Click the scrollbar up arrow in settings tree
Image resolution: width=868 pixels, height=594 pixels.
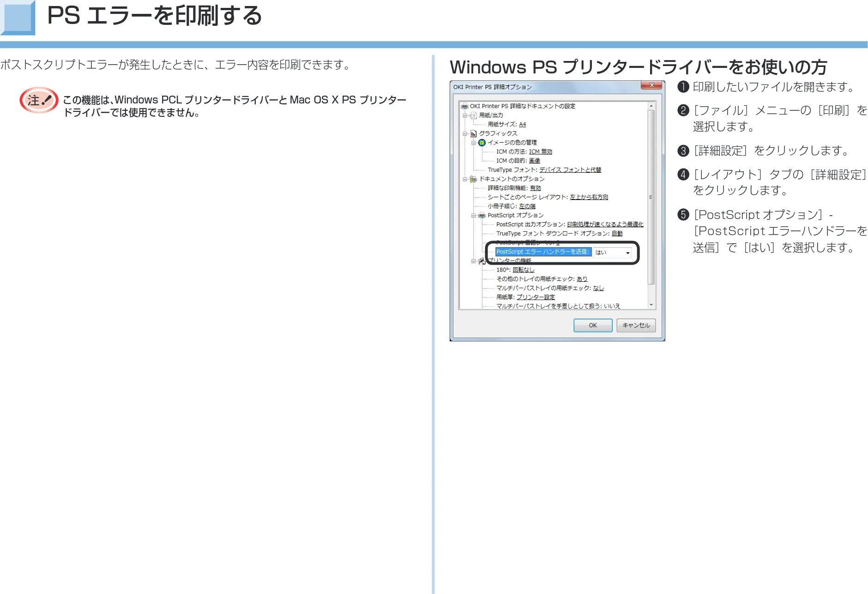pos(651,106)
